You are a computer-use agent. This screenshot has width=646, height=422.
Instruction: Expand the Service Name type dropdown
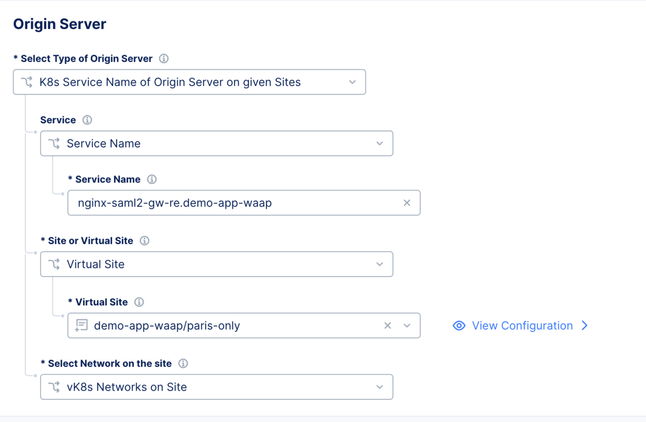coord(379,144)
